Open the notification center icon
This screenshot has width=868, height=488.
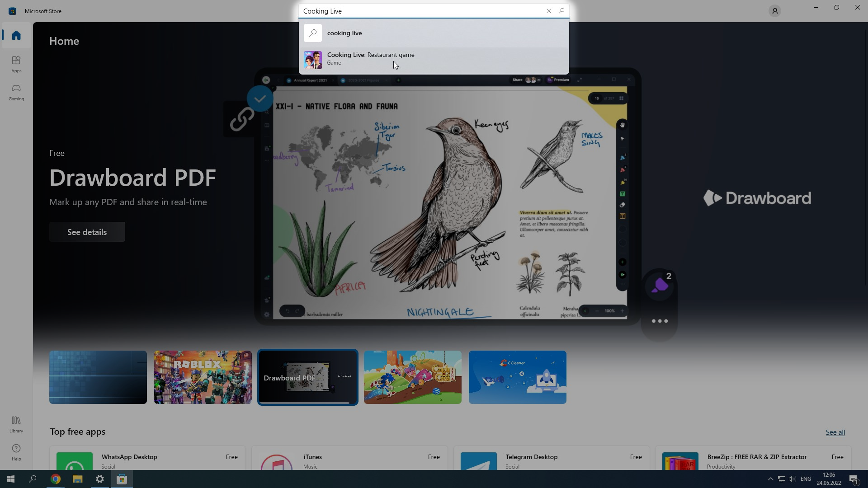854,479
